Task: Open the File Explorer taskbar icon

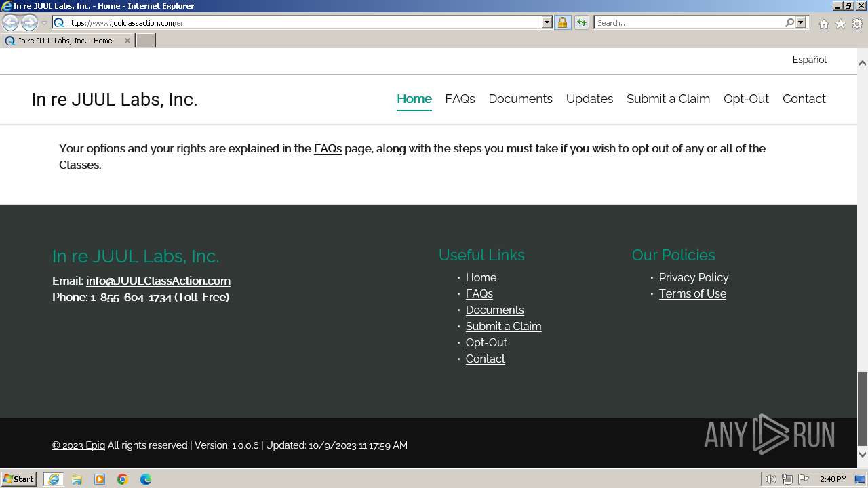Action: [x=77, y=479]
